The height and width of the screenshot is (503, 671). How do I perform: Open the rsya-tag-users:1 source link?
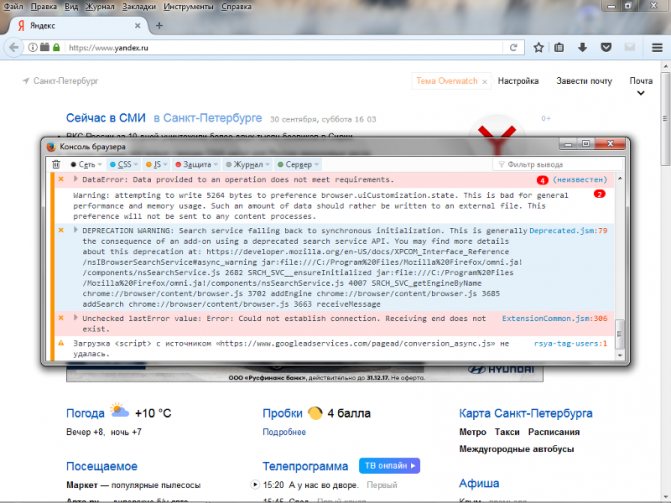(570, 343)
